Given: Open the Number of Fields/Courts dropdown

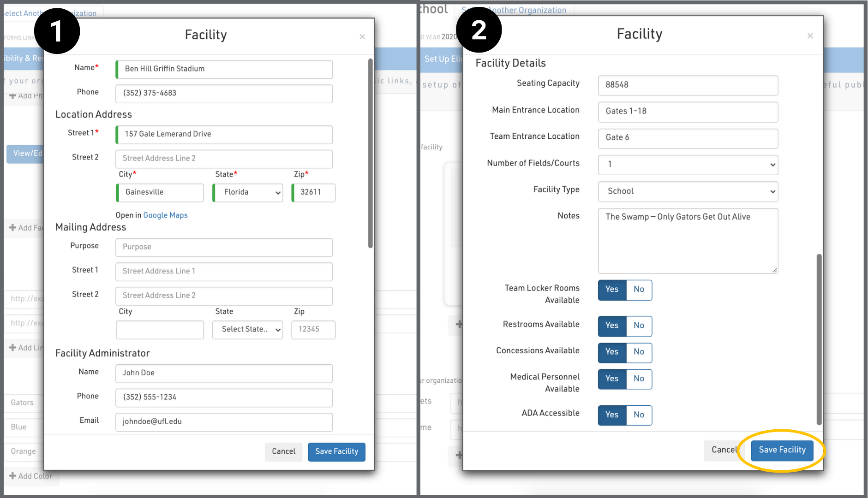Looking at the screenshot, I should pyautogui.click(x=688, y=165).
